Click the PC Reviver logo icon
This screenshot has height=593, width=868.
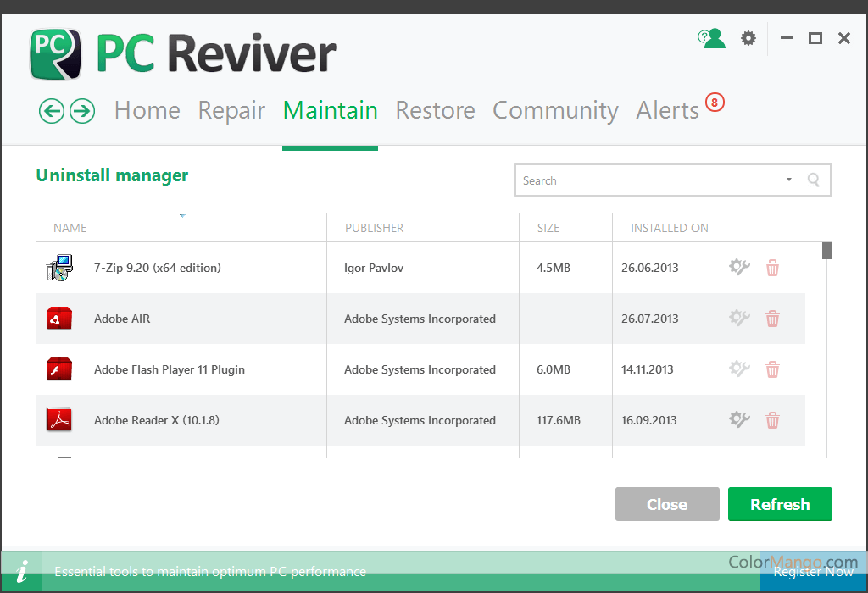tap(55, 54)
